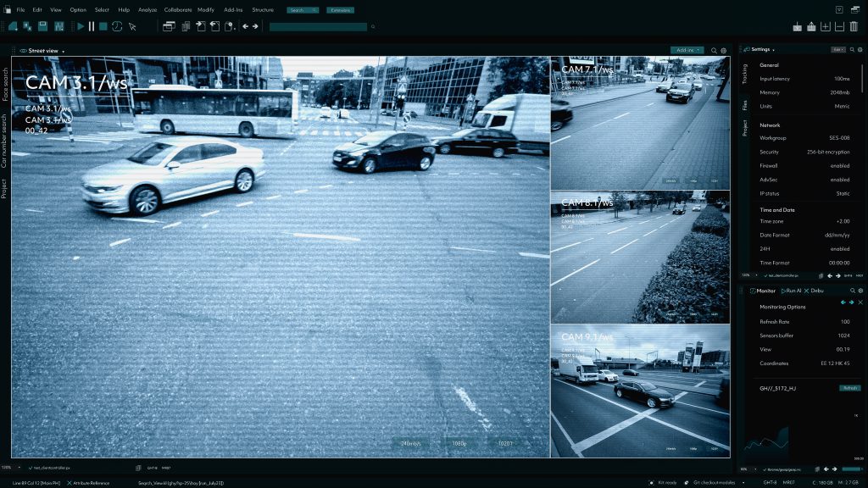Open the history clock icon in the toolbar
Screen dimensions: 868x488
(x=118, y=26)
